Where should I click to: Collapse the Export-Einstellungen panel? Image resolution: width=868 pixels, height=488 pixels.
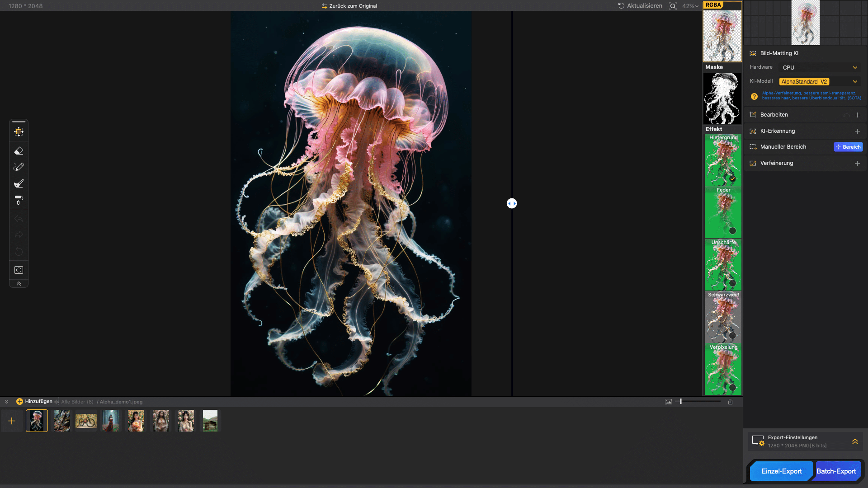pos(855,441)
